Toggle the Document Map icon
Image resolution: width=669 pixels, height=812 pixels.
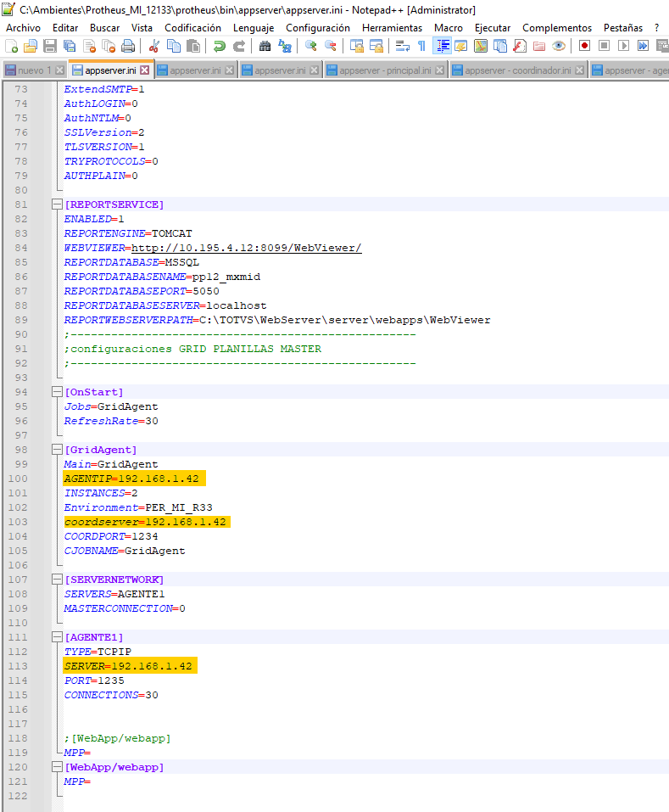481,46
